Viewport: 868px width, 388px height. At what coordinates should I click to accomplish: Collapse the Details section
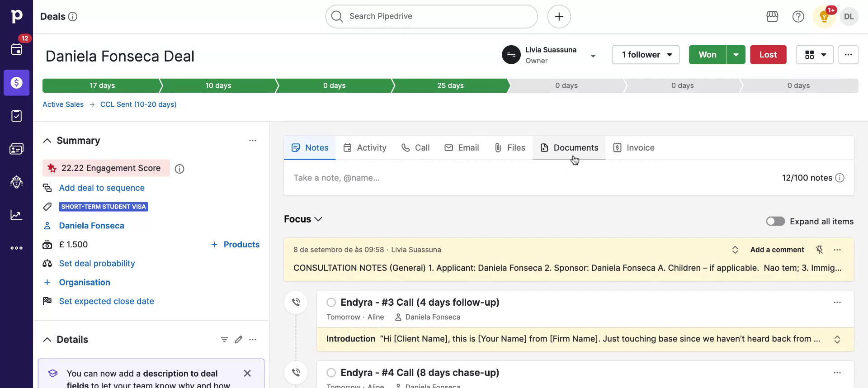pyautogui.click(x=47, y=340)
